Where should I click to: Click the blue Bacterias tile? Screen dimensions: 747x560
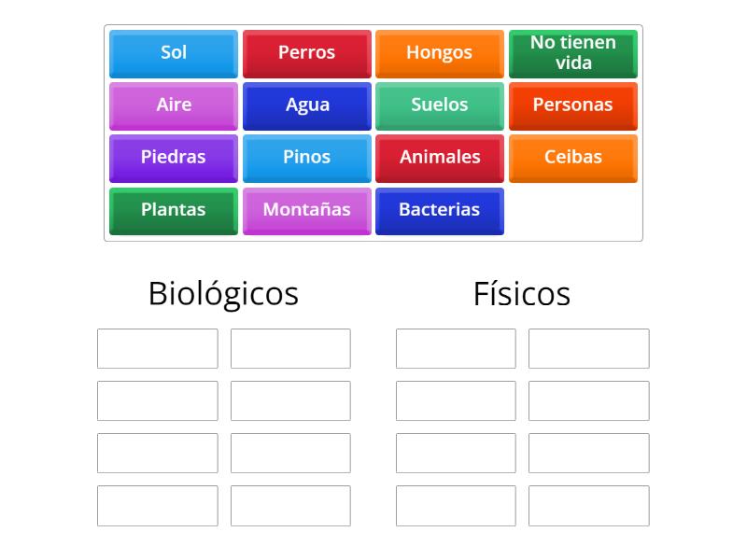(440, 211)
